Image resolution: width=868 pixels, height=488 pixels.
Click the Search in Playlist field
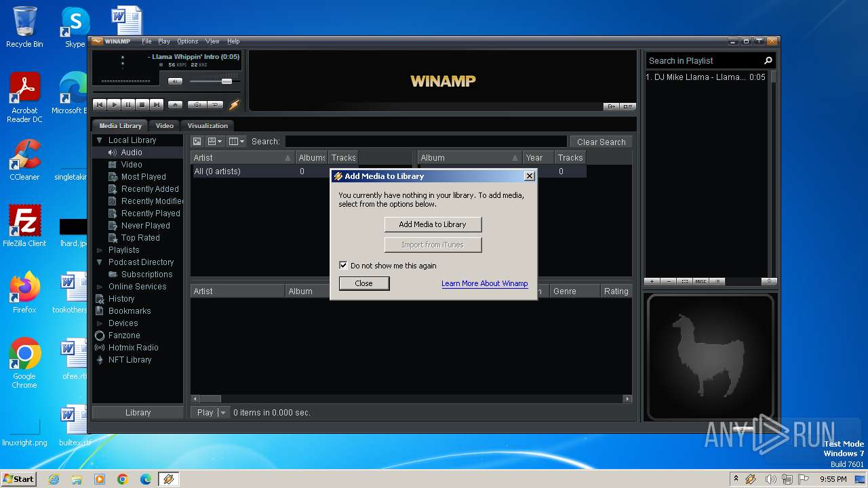pos(703,60)
